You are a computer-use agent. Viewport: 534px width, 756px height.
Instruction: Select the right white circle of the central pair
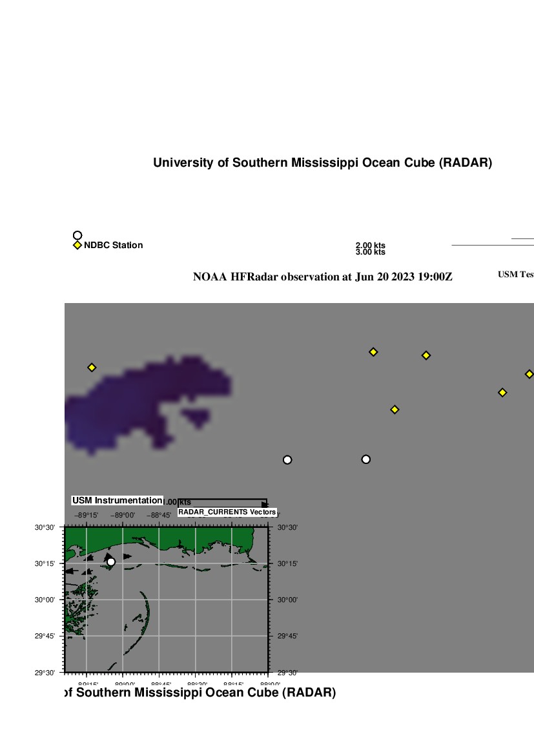coord(365,459)
